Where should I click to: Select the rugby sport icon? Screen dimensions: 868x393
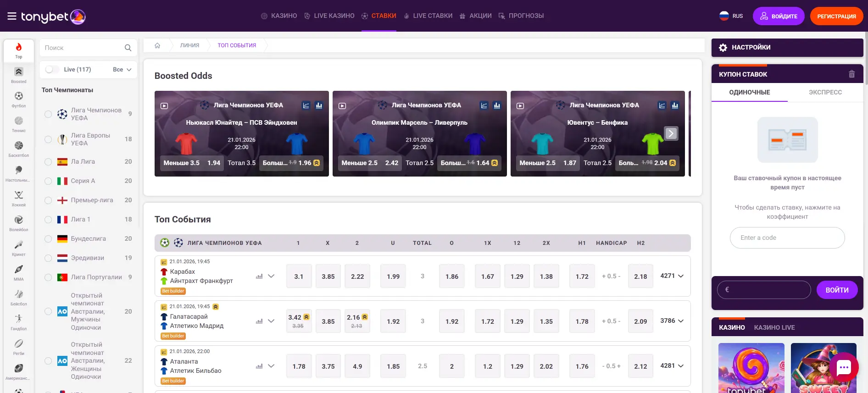(19, 347)
